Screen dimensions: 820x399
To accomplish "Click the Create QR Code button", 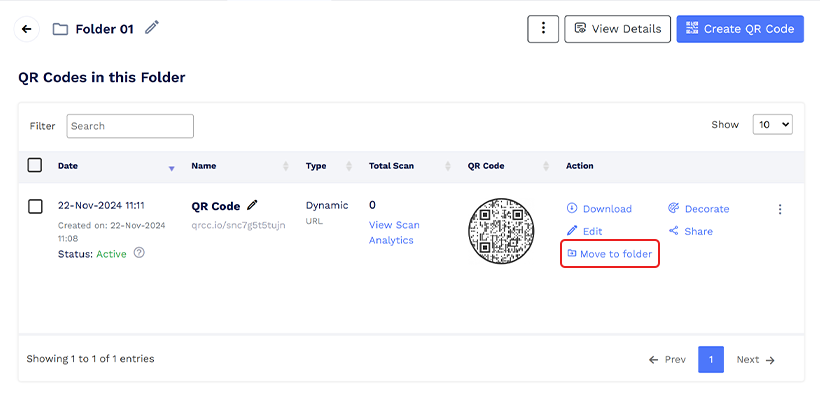I will coord(740,29).
